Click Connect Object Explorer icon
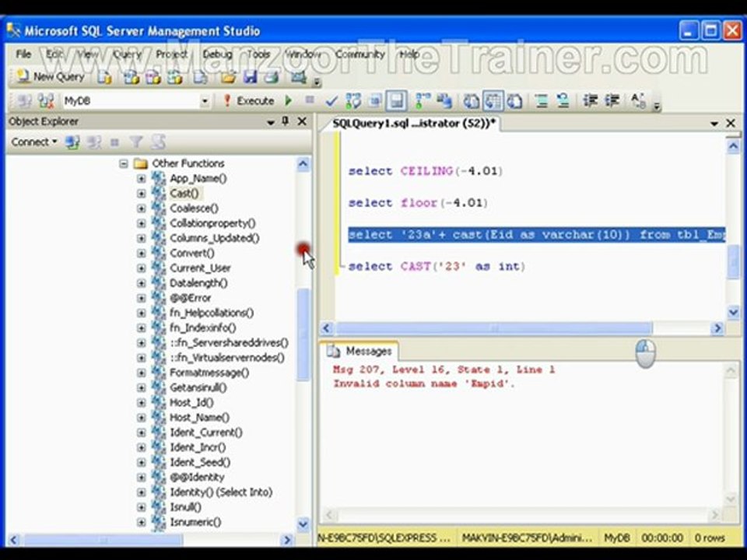 click(x=72, y=142)
